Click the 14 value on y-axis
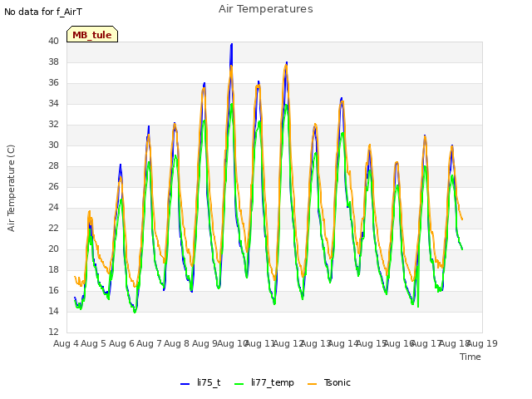532x399 pixels. pyautogui.click(x=53, y=311)
